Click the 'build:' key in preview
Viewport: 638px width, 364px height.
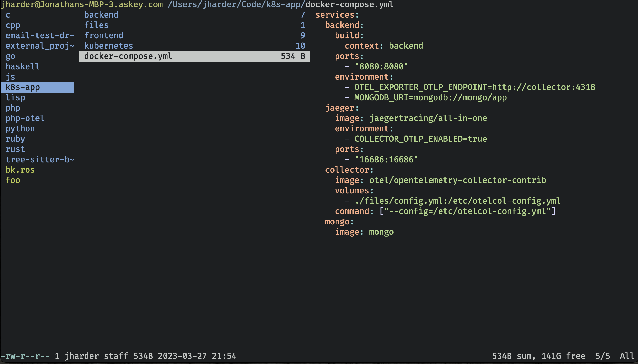[350, 36]
